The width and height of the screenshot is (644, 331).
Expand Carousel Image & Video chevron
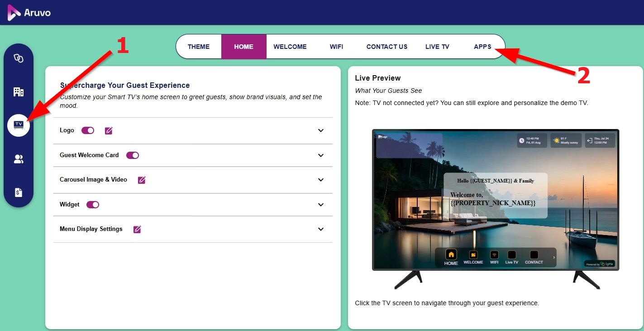coord(321,180)
